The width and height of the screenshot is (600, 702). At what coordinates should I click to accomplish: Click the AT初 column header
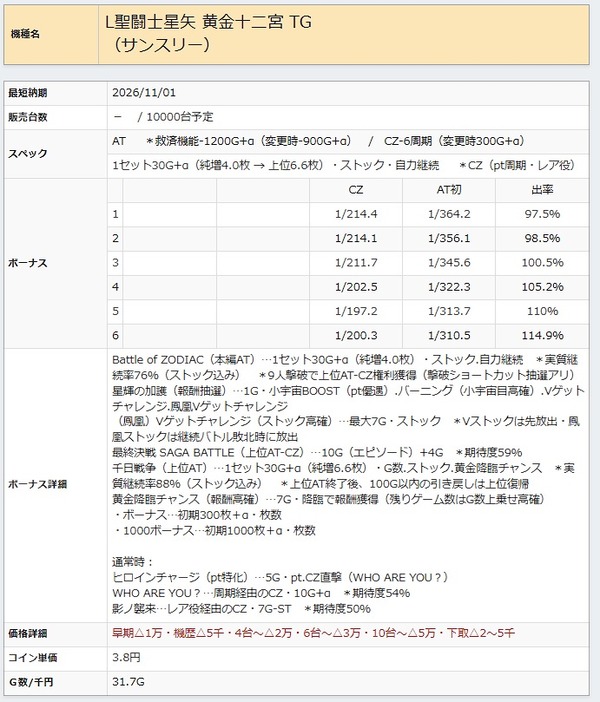point(449,190)
